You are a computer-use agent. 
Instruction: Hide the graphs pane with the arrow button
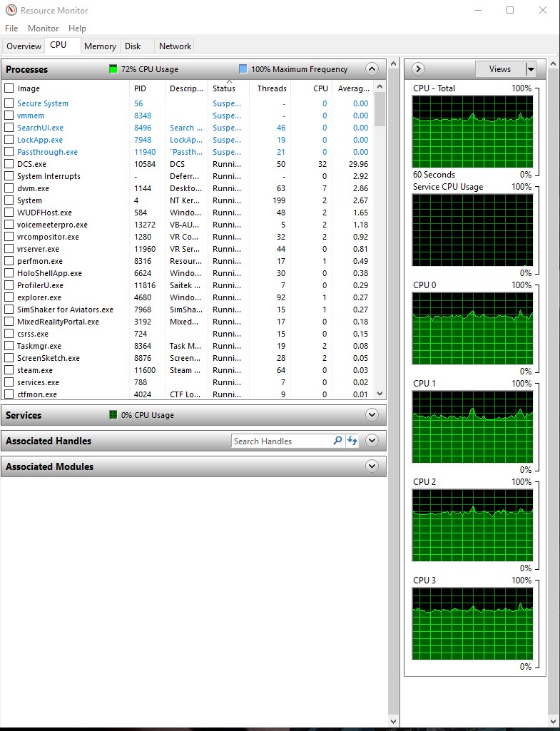pyautogui.click(x=418, y=69)
